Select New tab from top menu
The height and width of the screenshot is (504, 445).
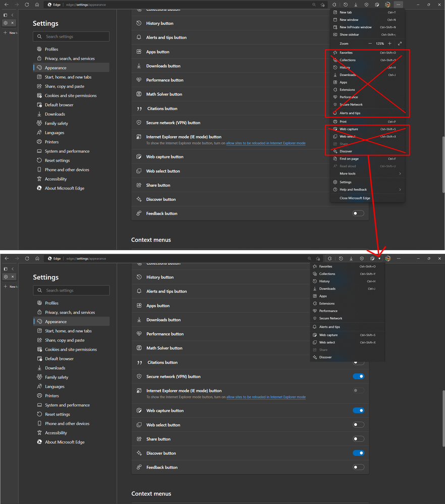tap(367, 12)
